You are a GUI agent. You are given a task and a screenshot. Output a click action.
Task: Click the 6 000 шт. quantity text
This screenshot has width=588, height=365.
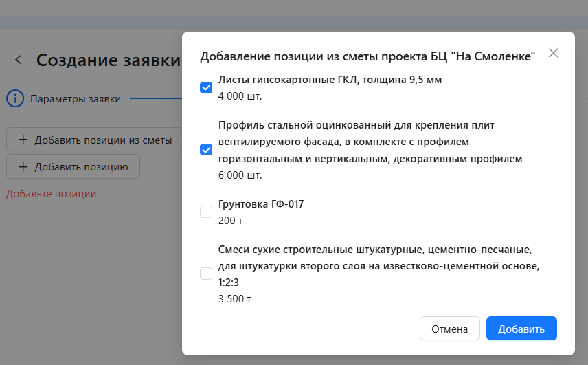click(240, 175)
